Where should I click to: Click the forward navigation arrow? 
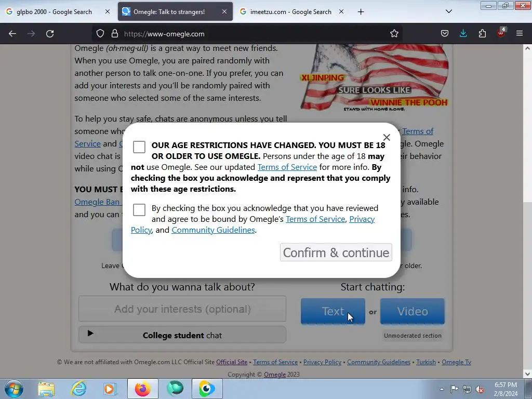pyautogui.click(x=31, y=34)
